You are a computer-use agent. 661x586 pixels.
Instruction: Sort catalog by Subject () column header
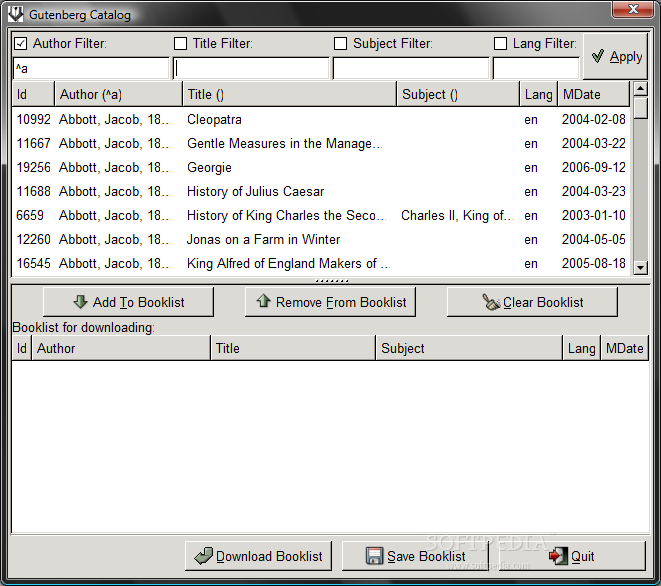(458, 94)
